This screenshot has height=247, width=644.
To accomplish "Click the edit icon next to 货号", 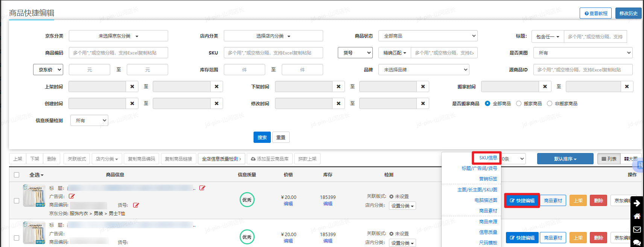I will 136,205.
